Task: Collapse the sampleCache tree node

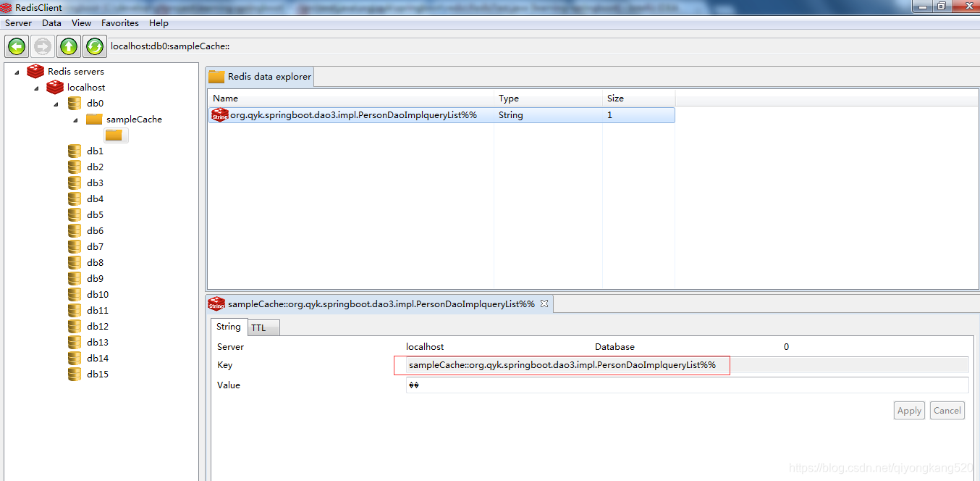Action: (x=76, y=120)
